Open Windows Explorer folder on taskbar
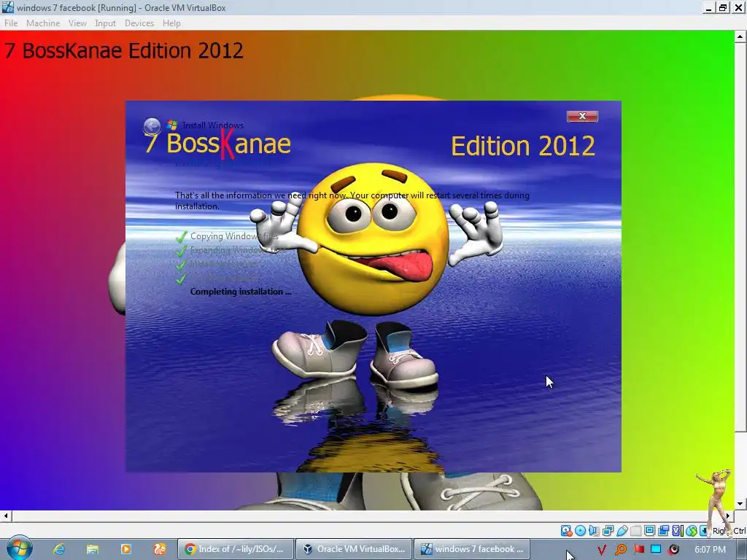The image size is (747, 560). point(92,549)
